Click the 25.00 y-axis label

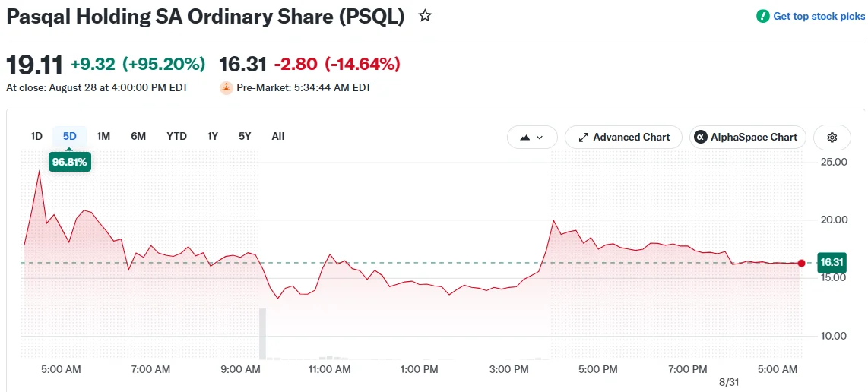coord(834,163)
